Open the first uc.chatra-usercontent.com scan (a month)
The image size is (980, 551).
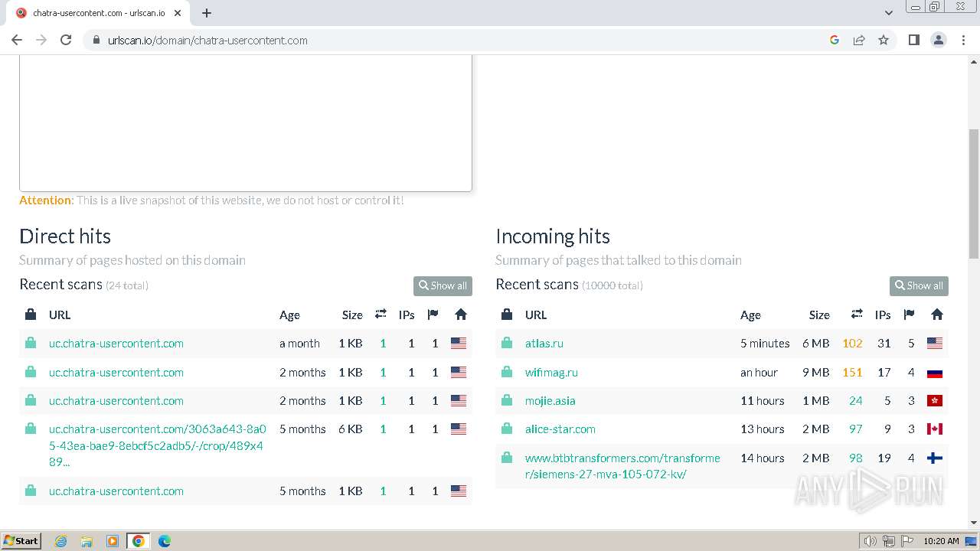(116, 343)
